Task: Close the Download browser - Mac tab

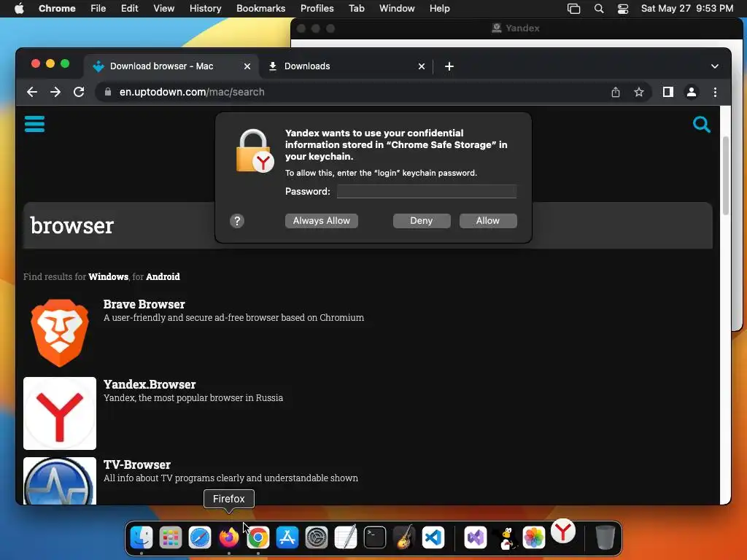Action: (247, 66)
